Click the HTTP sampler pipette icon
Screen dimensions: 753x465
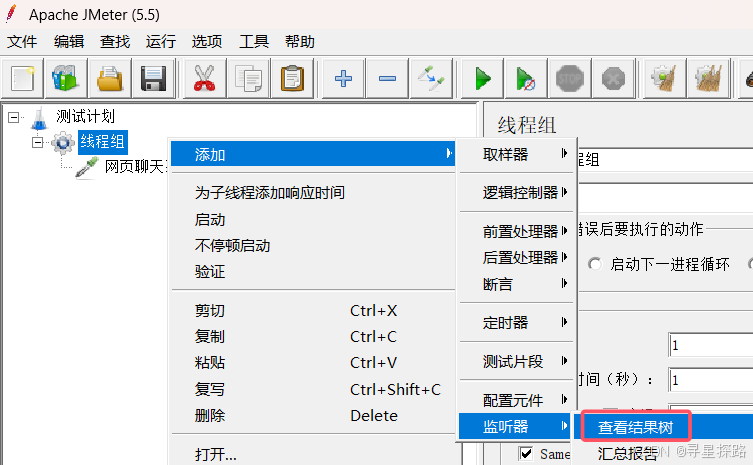tap(87, 167)
